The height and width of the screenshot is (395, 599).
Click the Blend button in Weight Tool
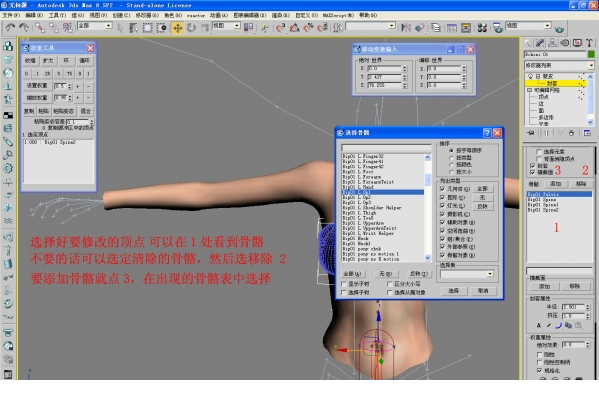tap(85, 111)
